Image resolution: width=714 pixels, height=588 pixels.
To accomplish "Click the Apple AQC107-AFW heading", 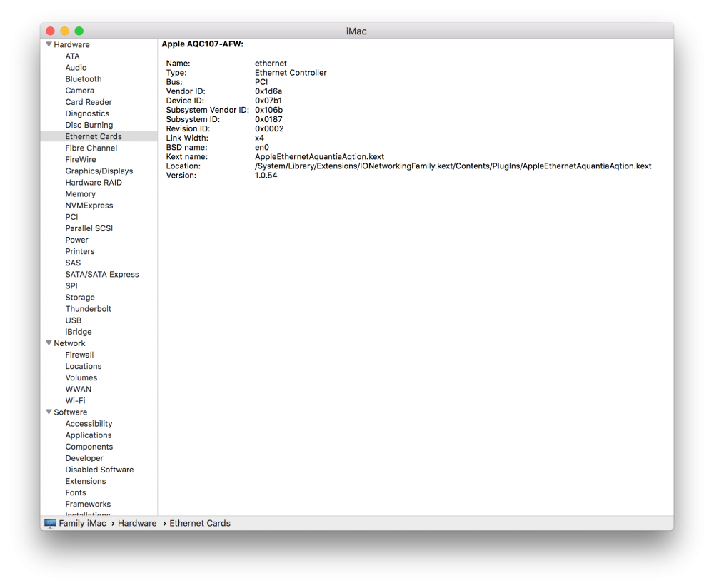I will click(203, 44).
